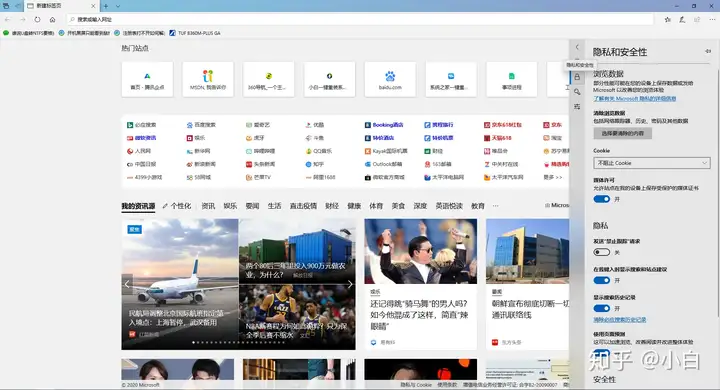The width and height of the screenshot is (720, 390).
Task: Switch to the 财经 news tab
Action: (x=332, y=206)
